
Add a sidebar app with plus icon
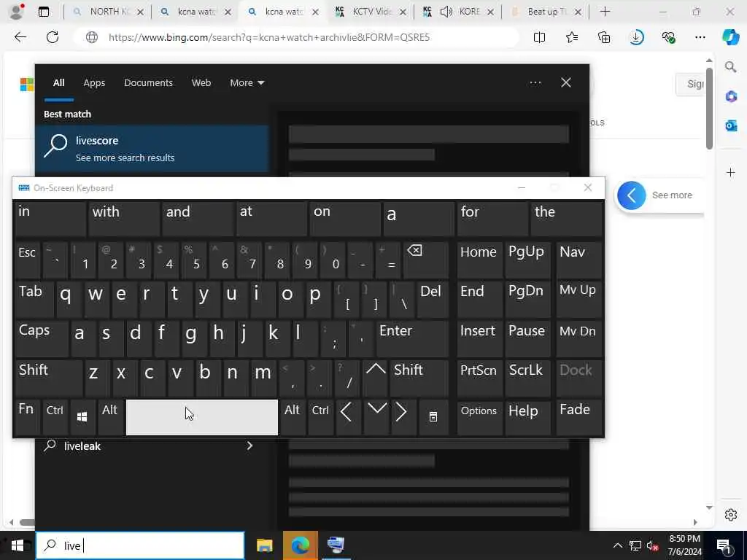(731, 172)
